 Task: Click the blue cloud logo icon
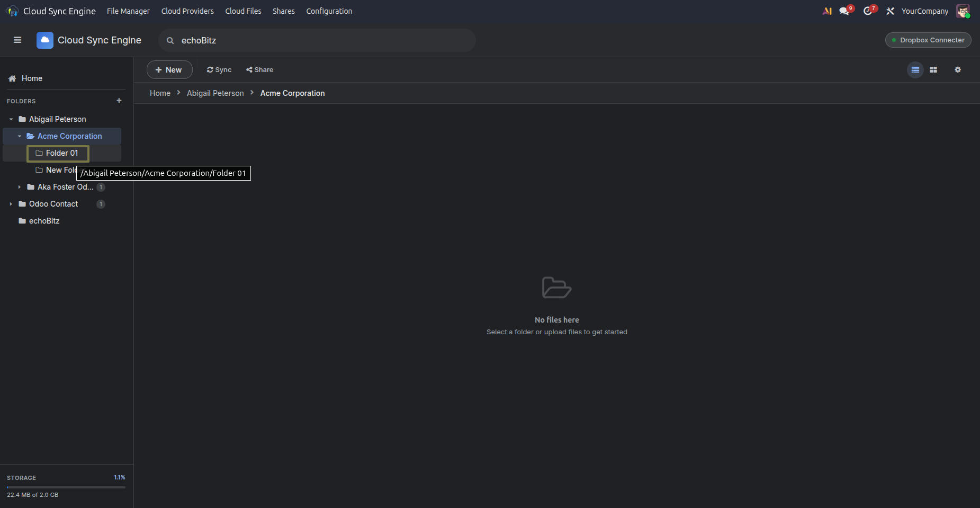(45, 40)
